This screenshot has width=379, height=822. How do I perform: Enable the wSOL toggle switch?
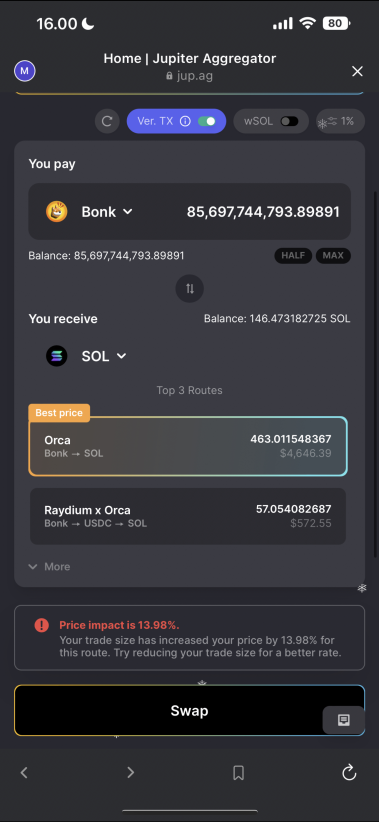[x=289, y=122]
